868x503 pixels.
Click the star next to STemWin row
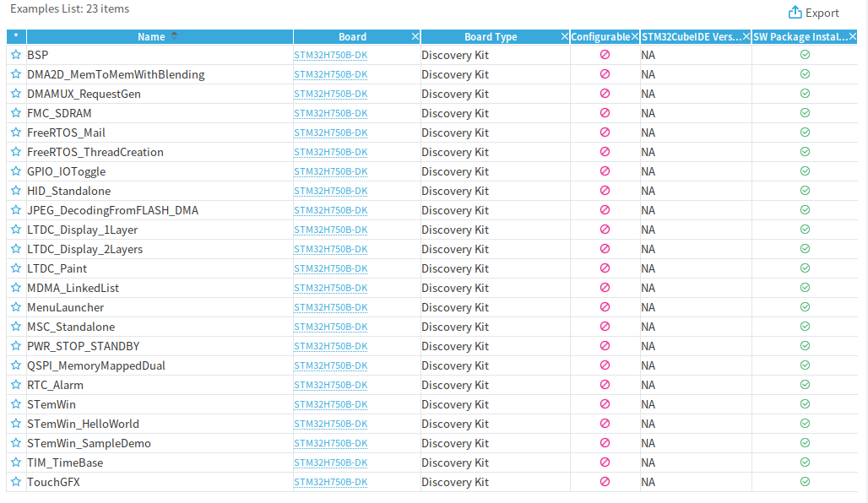tap(16, 404)
